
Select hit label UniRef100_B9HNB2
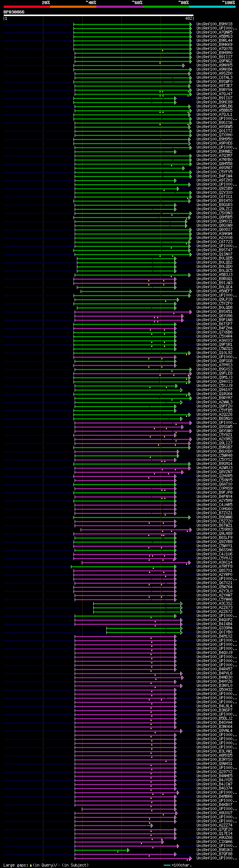(215, 151)
